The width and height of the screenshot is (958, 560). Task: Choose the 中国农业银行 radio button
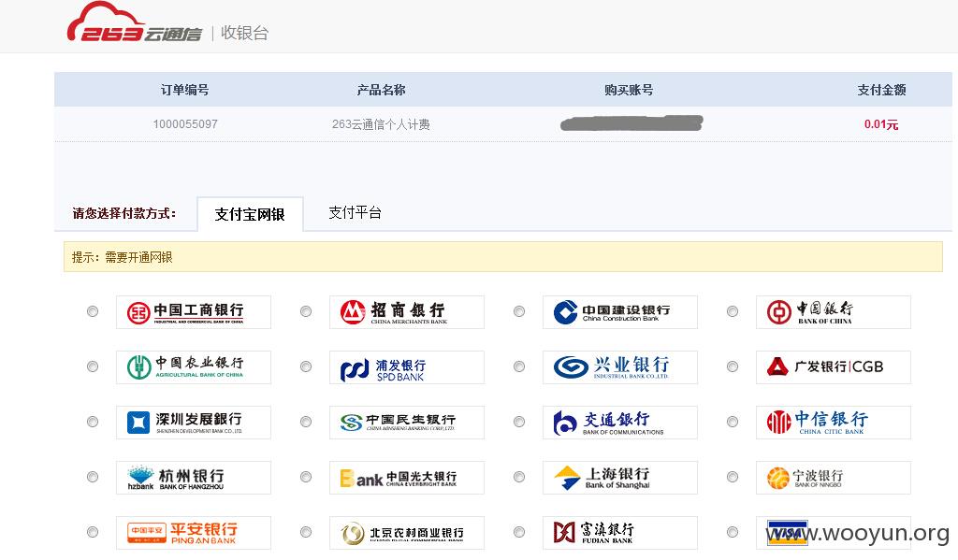click(93, 366)
